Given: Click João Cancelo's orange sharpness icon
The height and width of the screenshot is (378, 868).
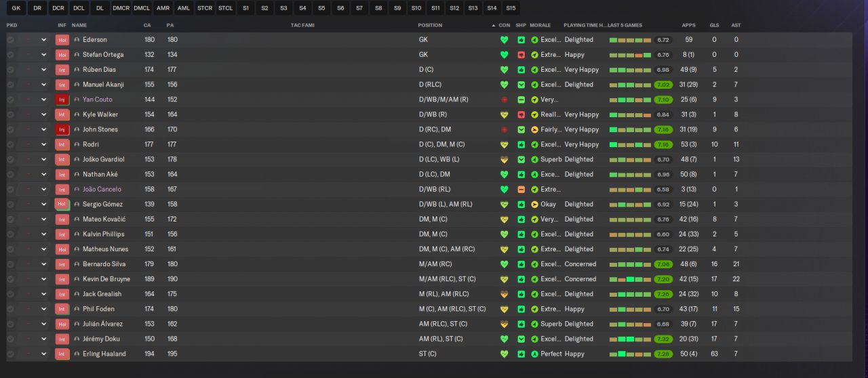Looking at the screenshot, I should [x=521, y=189].
